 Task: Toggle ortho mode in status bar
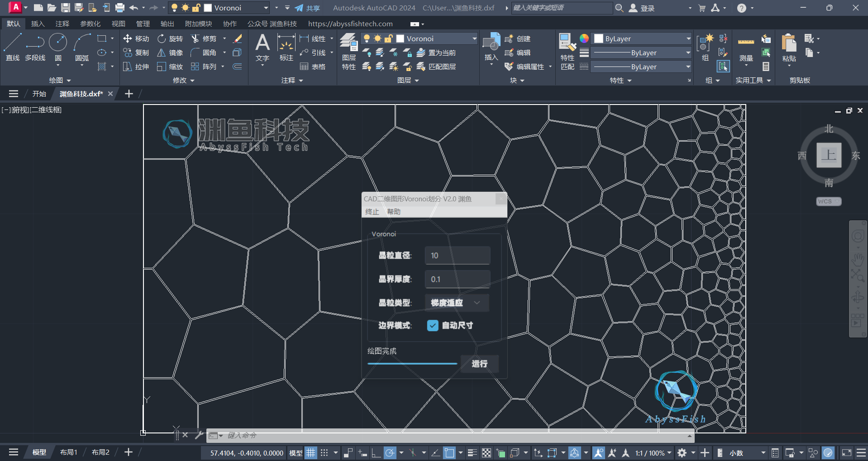376,453
